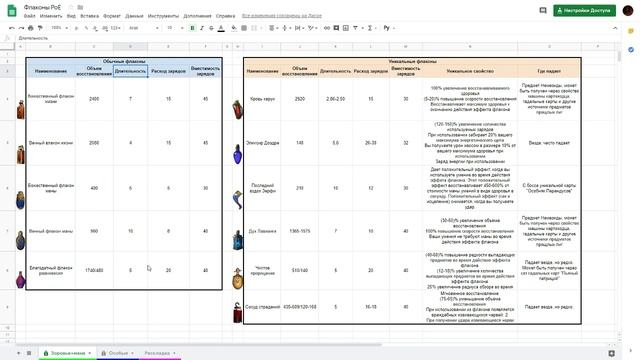Image resolution: width=640 pixels, height=360 pixels.
Task: Collapse the toolbar with the chevron
Action: (x=615, y=28)
